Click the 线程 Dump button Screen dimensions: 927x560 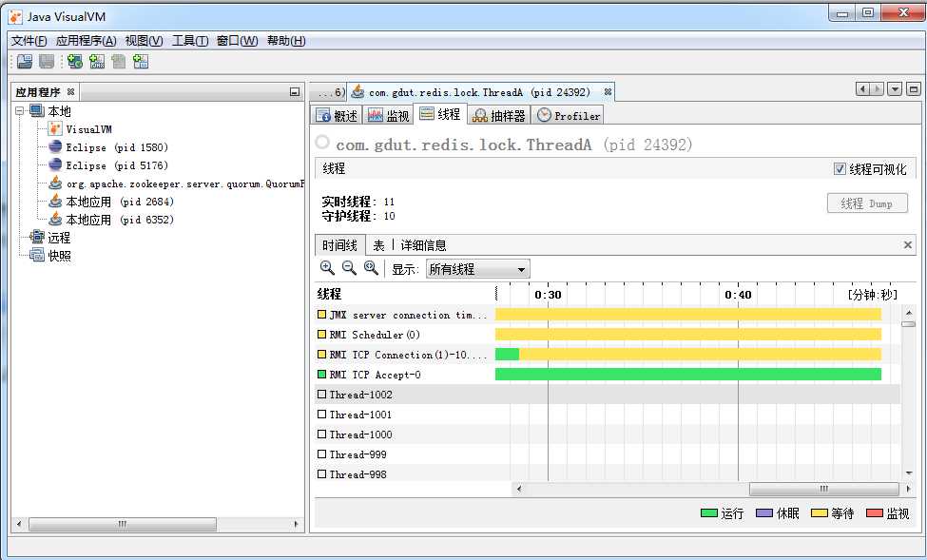point(867,203)
